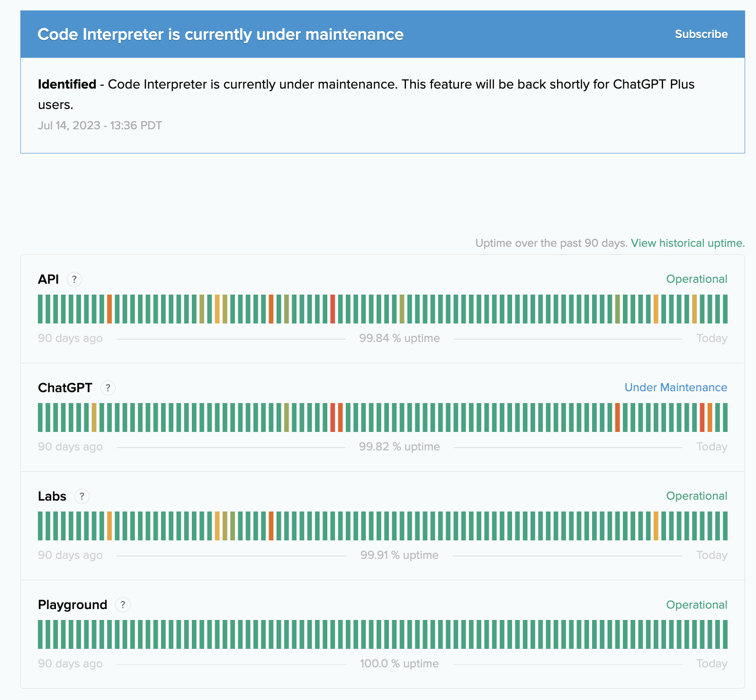Image resolution: width=756 pixels, height=700 pixels.
Task: Click the last day bar in Playground uptime
Action: [725, 634]
